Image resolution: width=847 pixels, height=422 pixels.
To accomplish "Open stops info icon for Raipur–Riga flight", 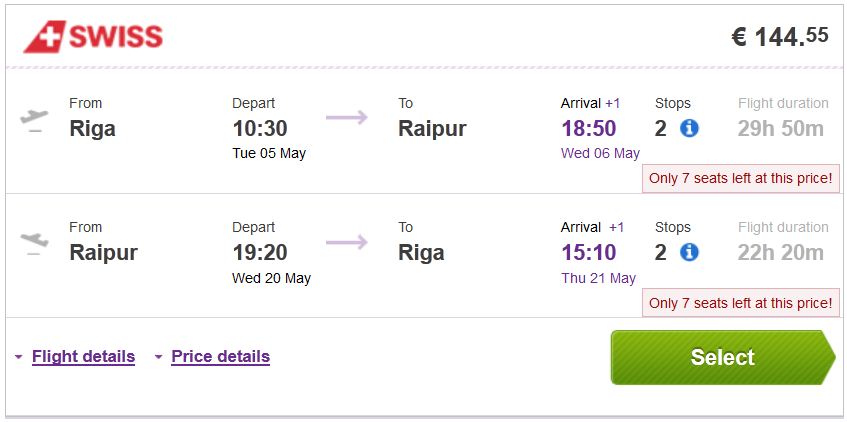I will (689, 252).
